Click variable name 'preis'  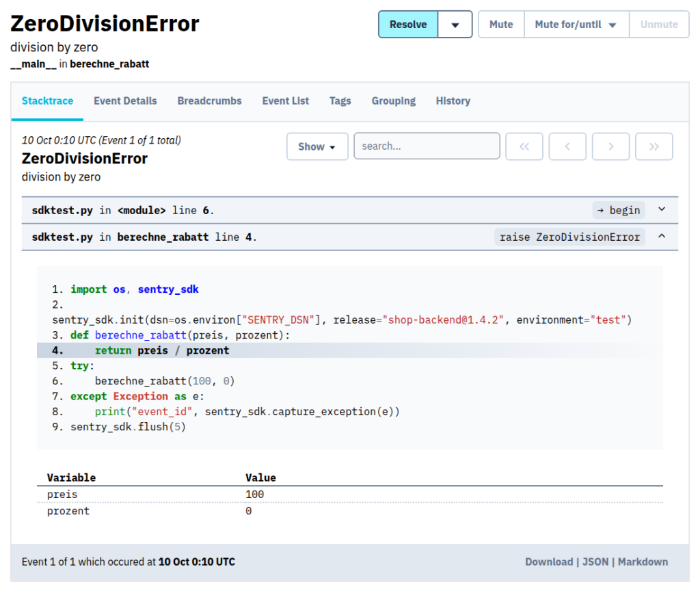[62, 495]
